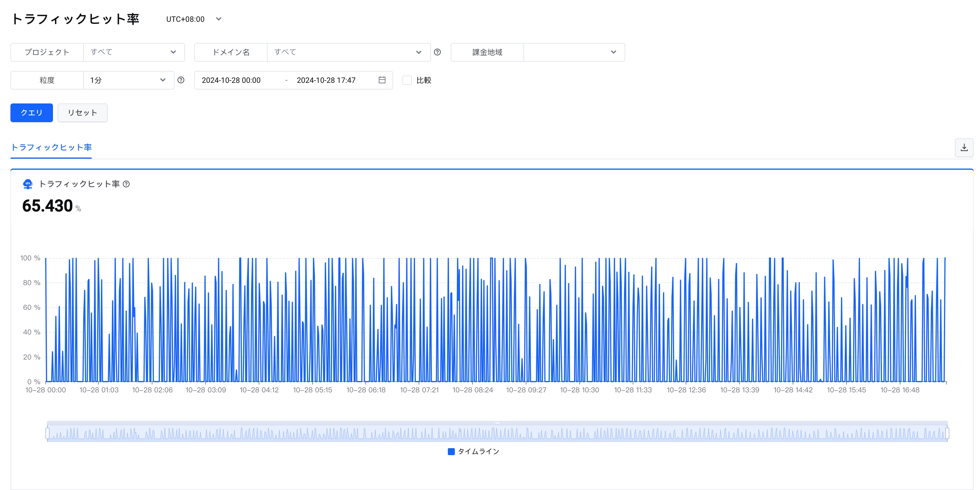Open the 課金地域 dropdown

pos(574,52)
